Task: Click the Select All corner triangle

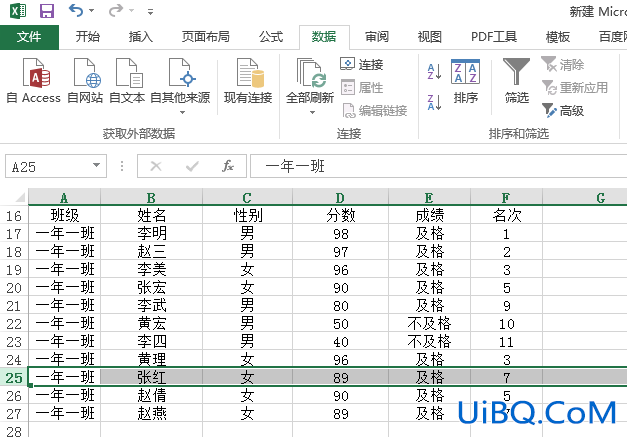Action: (x=20, y=197)
